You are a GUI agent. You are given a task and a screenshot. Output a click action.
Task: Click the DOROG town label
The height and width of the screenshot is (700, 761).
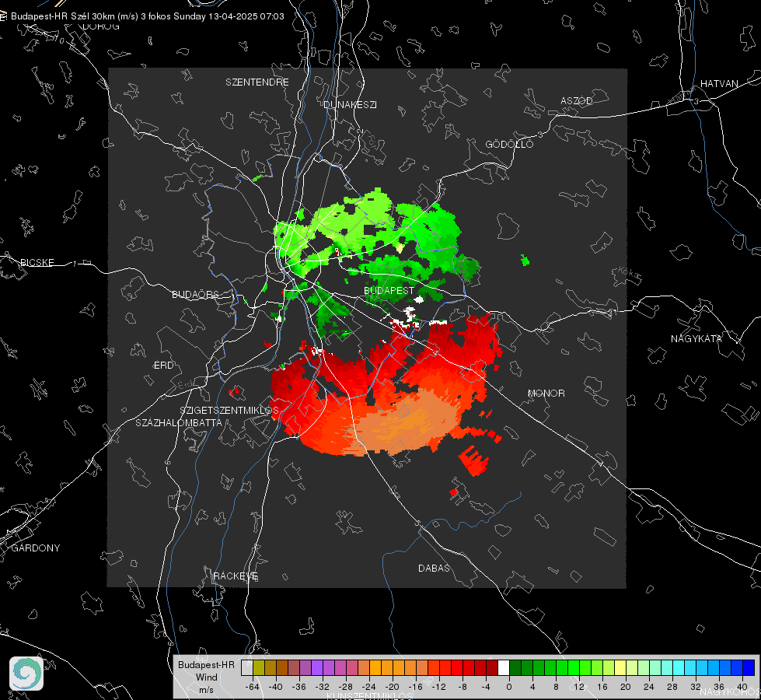[x=100, y=26]
